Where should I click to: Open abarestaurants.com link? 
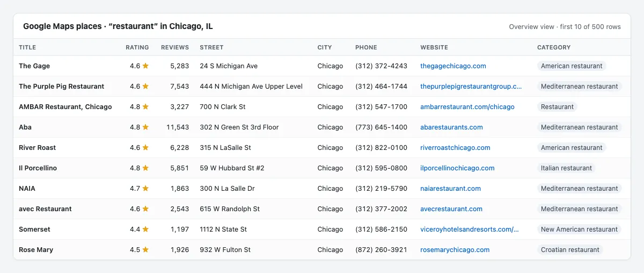click(x=451, y=127)
